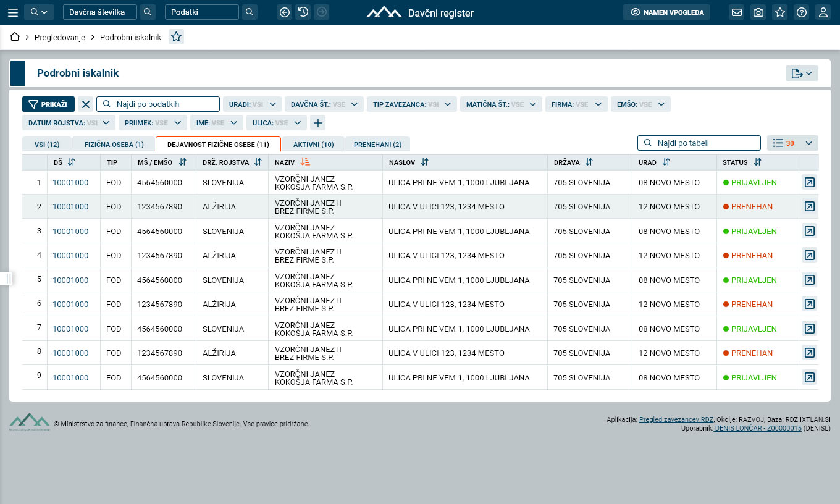Expand the Matična št. filter dropdown
The image size is (840, 504).
501,104
